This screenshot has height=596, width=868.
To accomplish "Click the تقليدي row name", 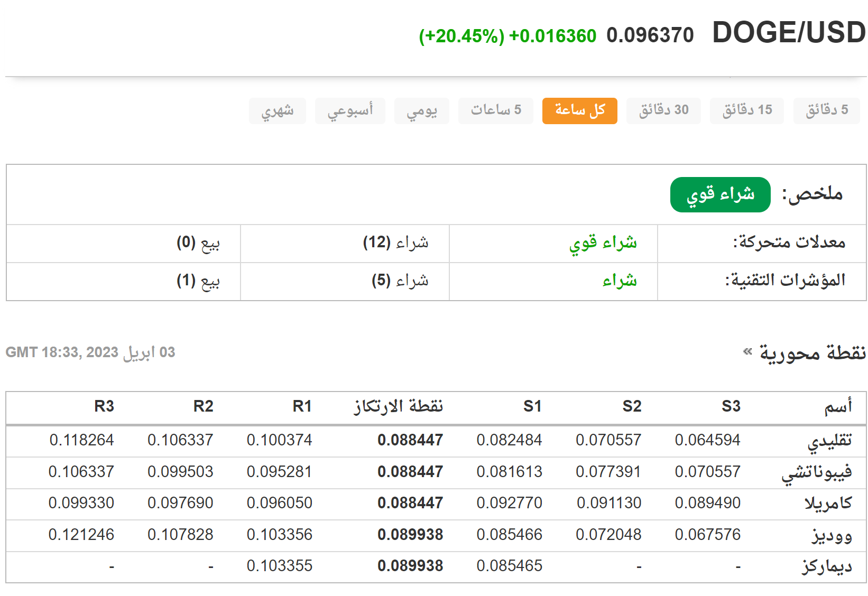I will point(829,442).
